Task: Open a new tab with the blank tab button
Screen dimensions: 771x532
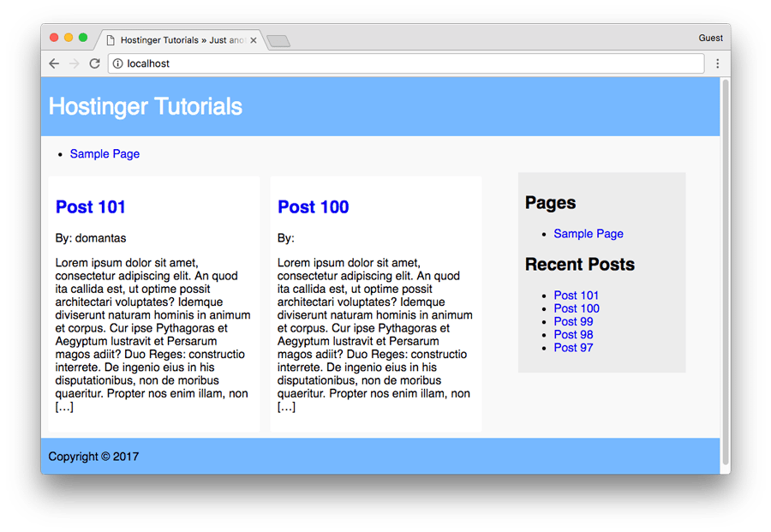Action: coord(278,41)
